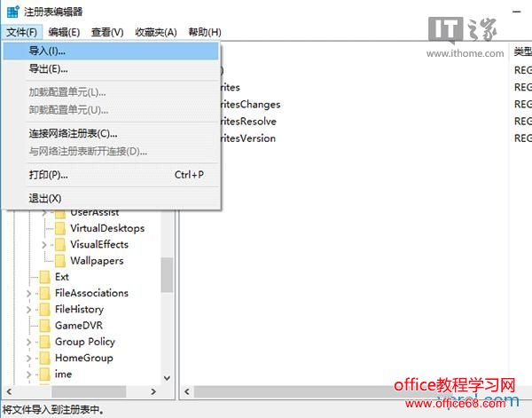Click the FileHistory folder icon
This screenshot has height=418, width=532.
point(45,310)
